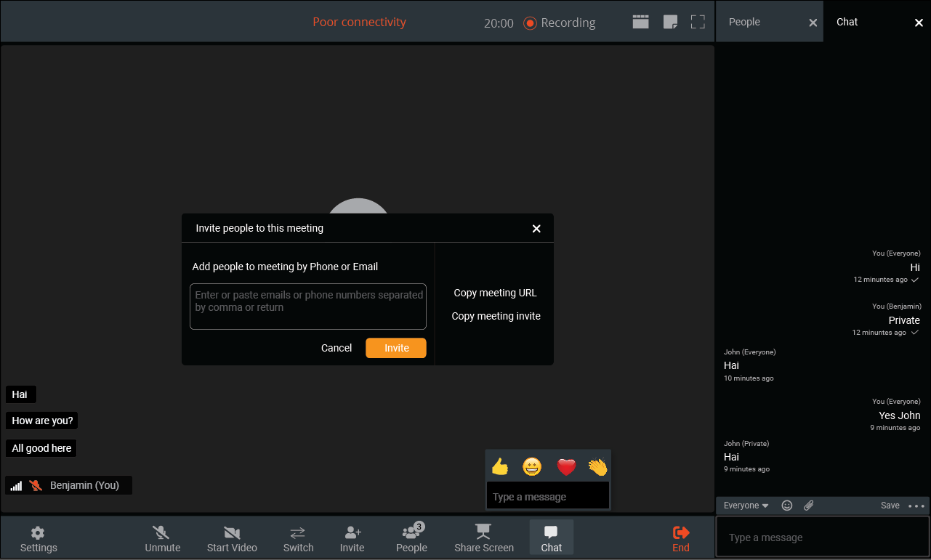Send the red heart reaction
The width and height of the screenshot is (931, 560).
point(566,466)
